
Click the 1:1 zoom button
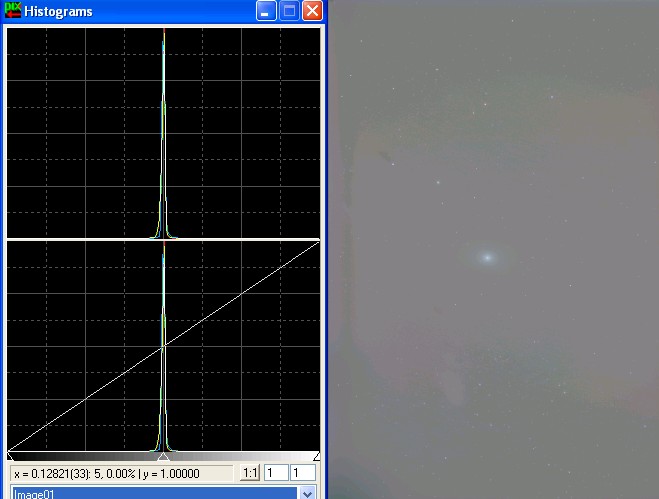[250, 473]
